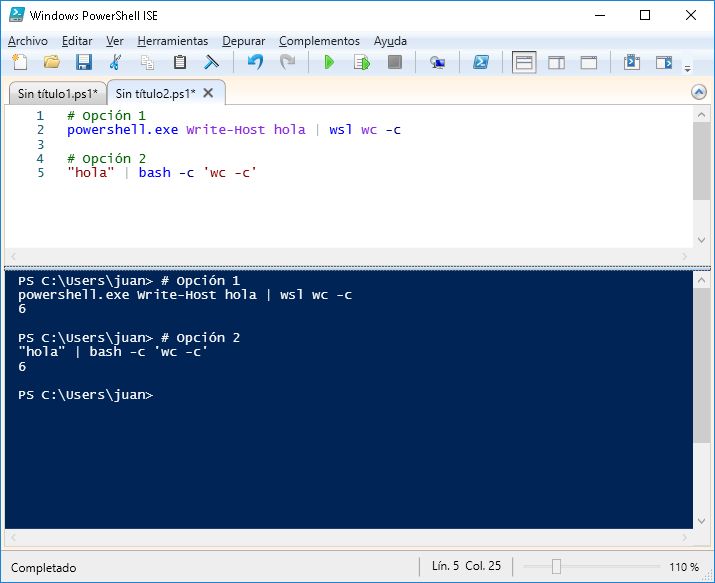Clear the console pane icon
This screenshot has width=715, height=583.
point(211,62)
